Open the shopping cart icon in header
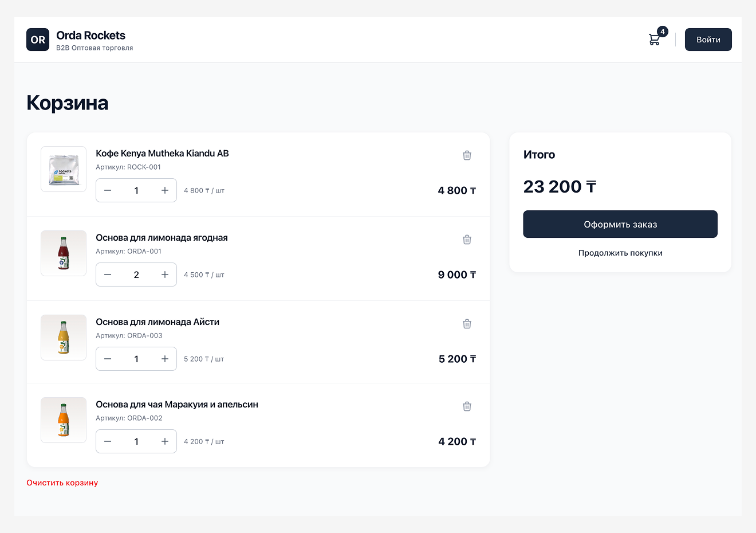This screenshot has height=533, width=756. 654,40
